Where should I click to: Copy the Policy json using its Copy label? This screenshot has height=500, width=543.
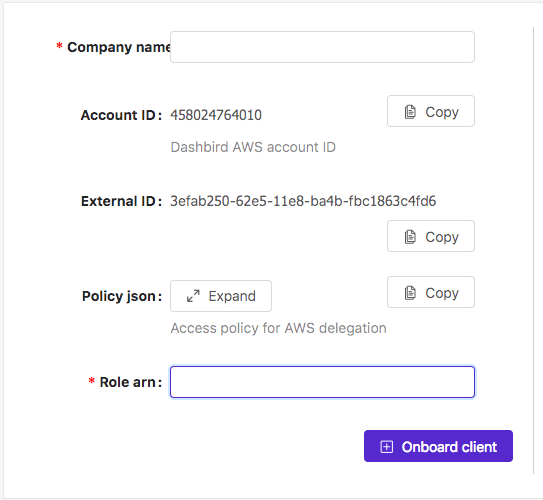(x=442, y=293)
